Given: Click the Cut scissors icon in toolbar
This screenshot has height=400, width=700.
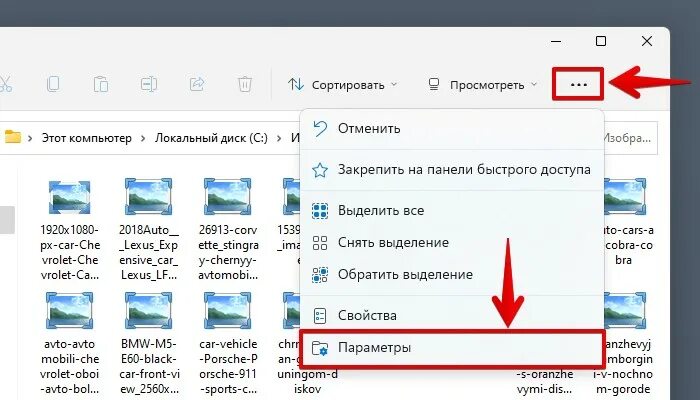Looking at the screenshot, I should [4, 84].
